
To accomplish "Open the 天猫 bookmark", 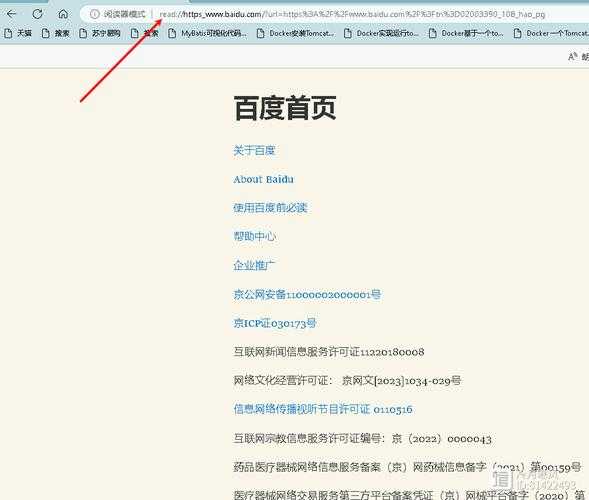I will [x=18, y=33].
